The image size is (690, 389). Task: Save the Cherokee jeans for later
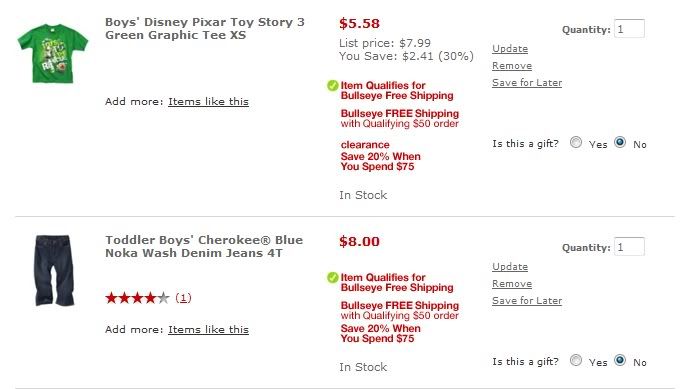(527, 301)
